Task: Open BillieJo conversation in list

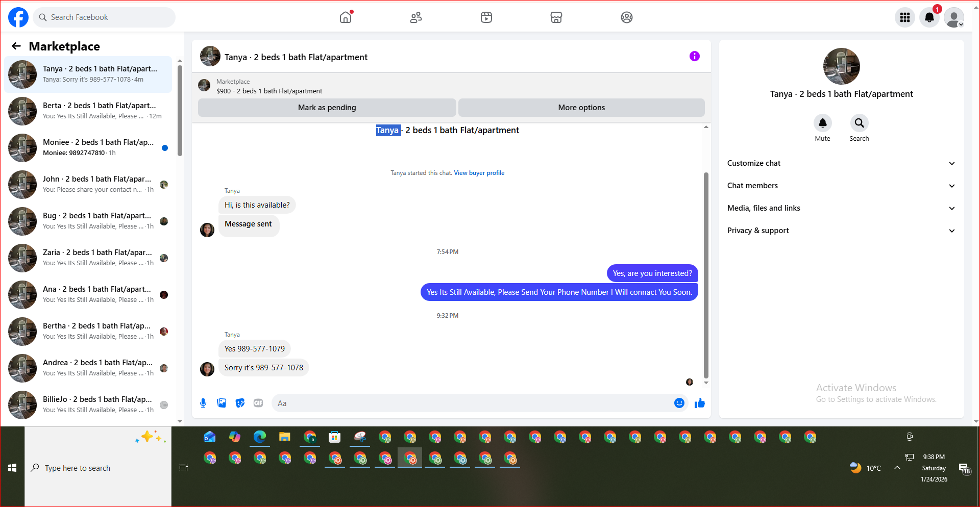Action: (x=88, y=404)
